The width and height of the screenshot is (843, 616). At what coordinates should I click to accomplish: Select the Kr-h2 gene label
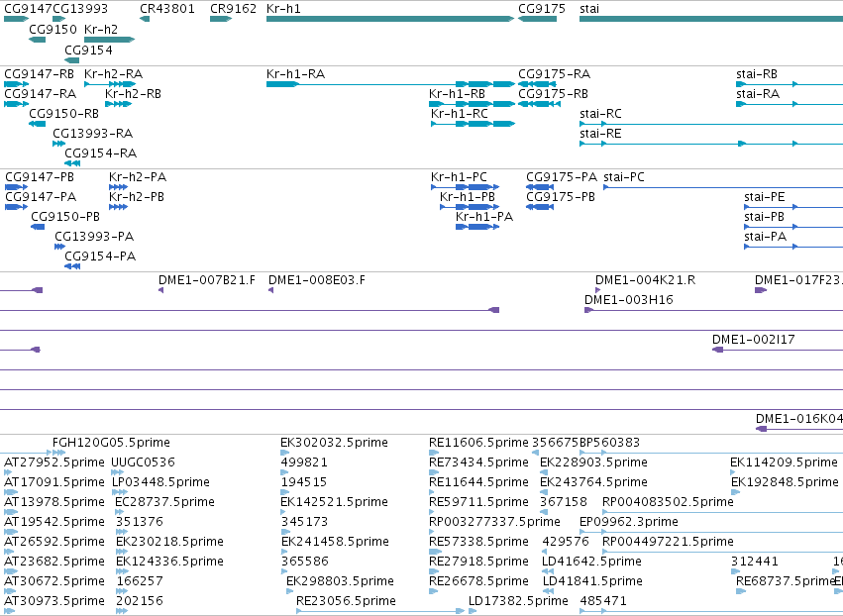click(101, 29)
